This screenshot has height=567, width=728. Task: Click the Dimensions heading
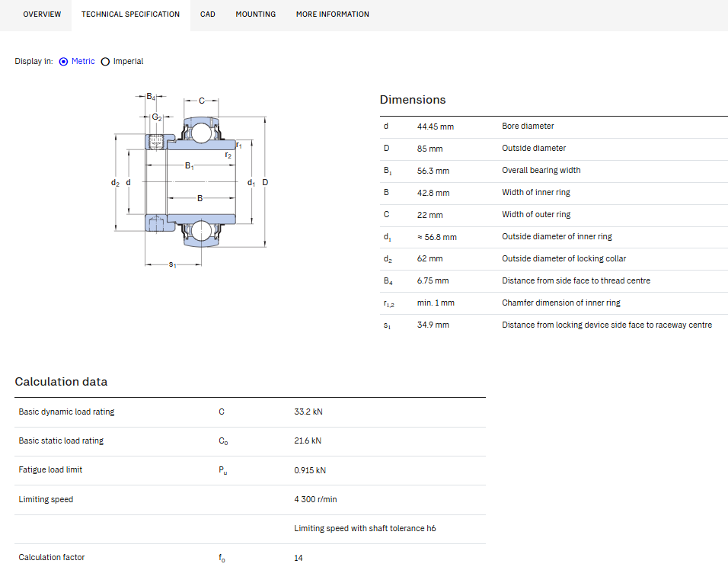[x=413, y=100]
